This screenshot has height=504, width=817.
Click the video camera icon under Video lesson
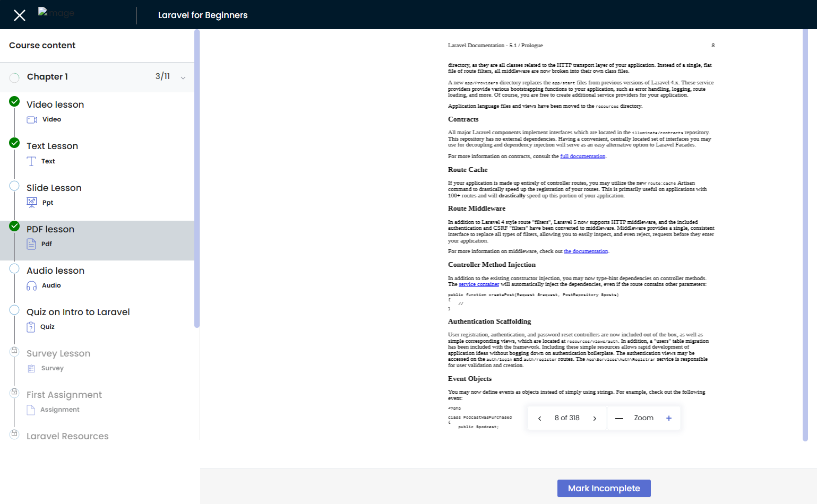coord(32,119)
